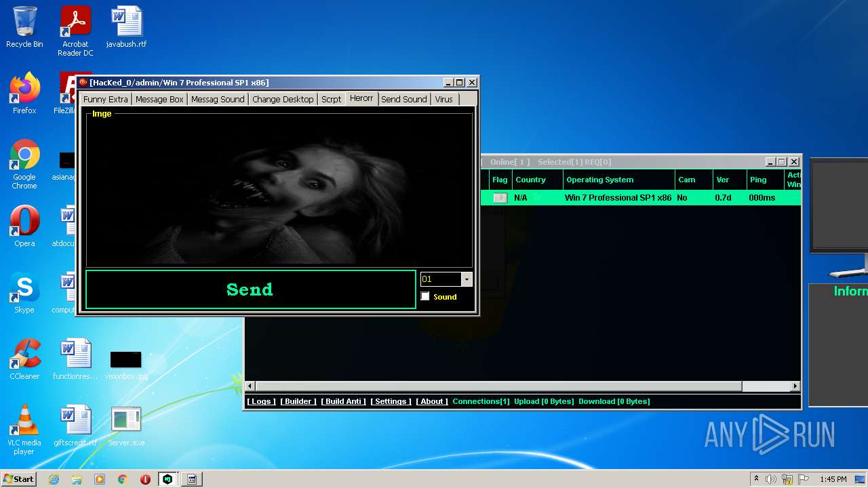Open the Virus tab
The width and height of the screenshot is (868, 488).
coord(444,99)
